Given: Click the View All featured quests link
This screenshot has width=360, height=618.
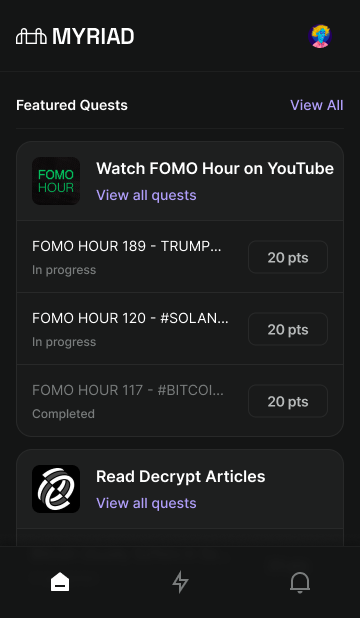Looking at the screenshot, I should [317, 105].
